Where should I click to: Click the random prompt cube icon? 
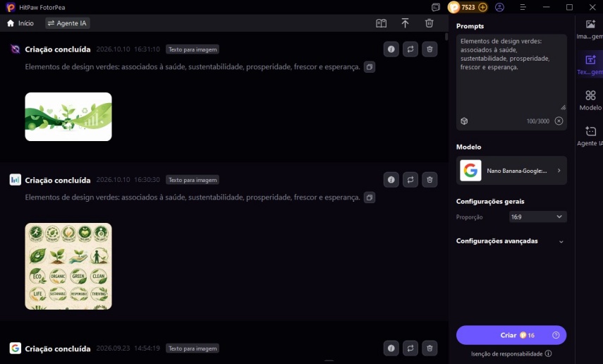tap(464, 121)
